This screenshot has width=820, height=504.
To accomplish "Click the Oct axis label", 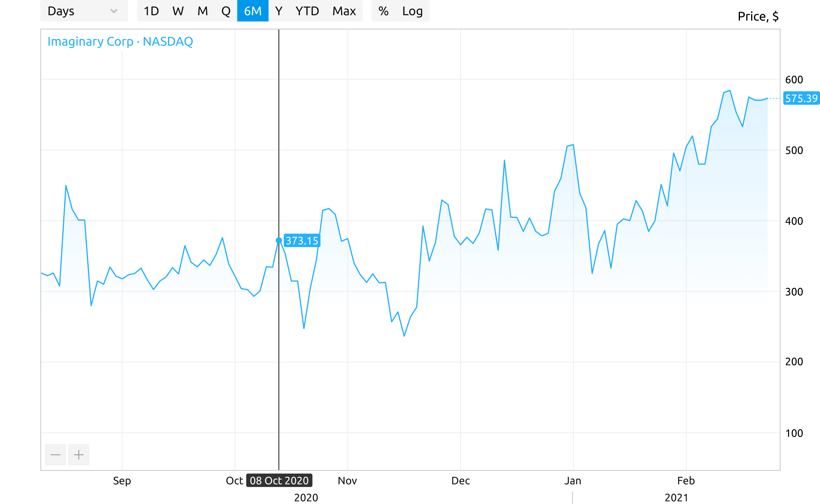I will [x=235, y=481].
